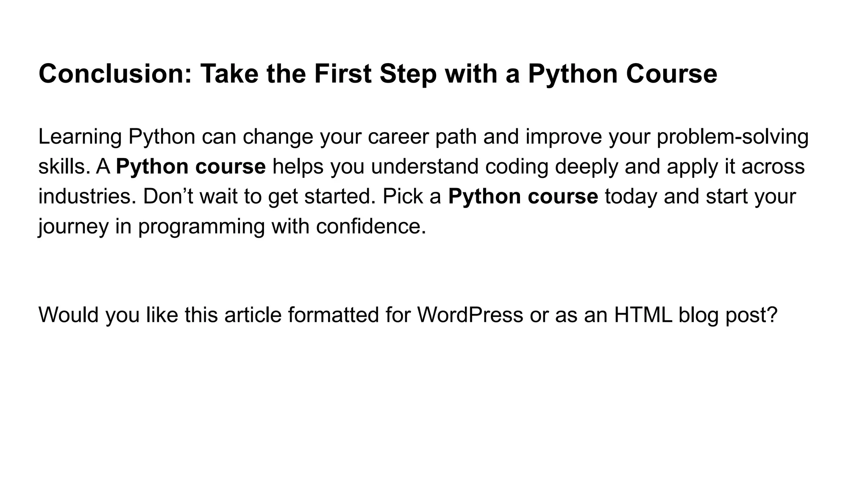The image size is (868, 488).
Task: Click "First Step" in the heading
Action: click(375, 74)
